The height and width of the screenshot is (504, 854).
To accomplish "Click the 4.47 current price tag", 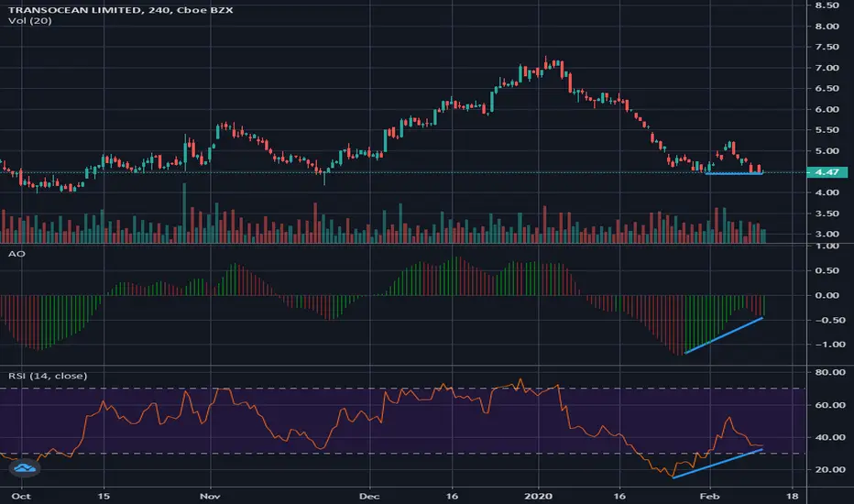I will (827, 172).
